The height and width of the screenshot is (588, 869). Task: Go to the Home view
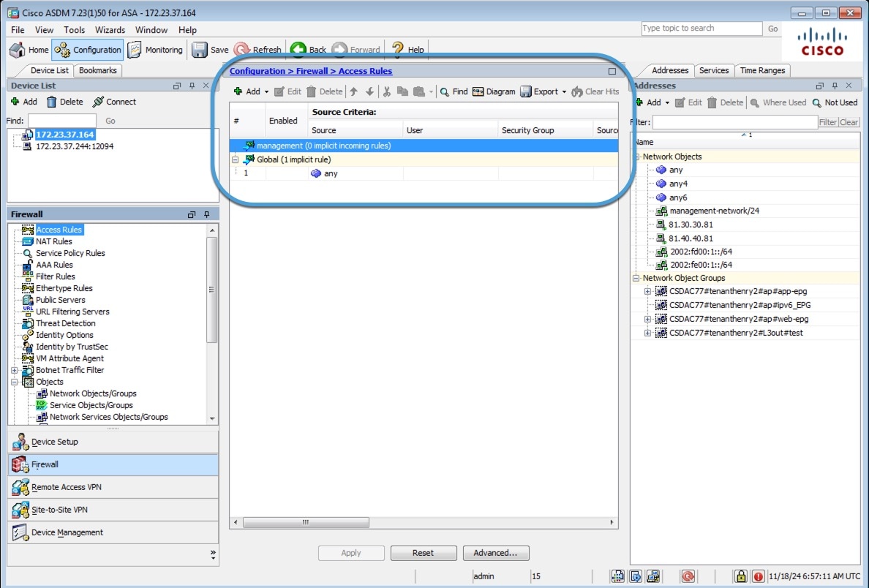coord(29,50)
